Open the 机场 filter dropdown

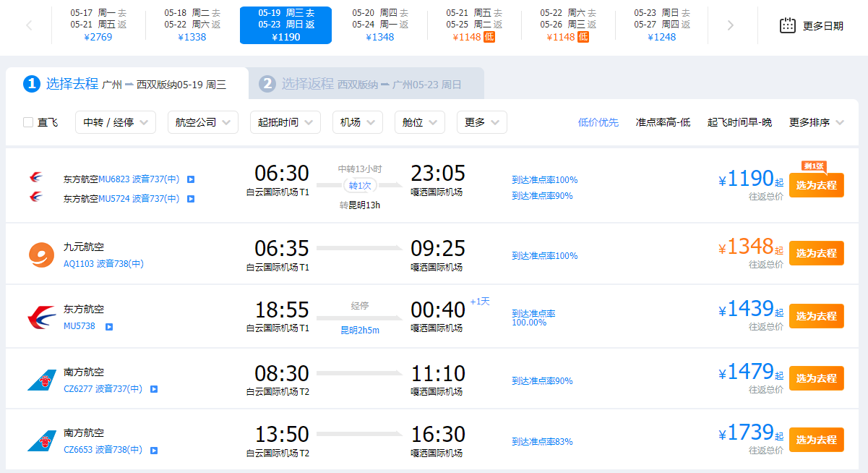pos(358,122)
